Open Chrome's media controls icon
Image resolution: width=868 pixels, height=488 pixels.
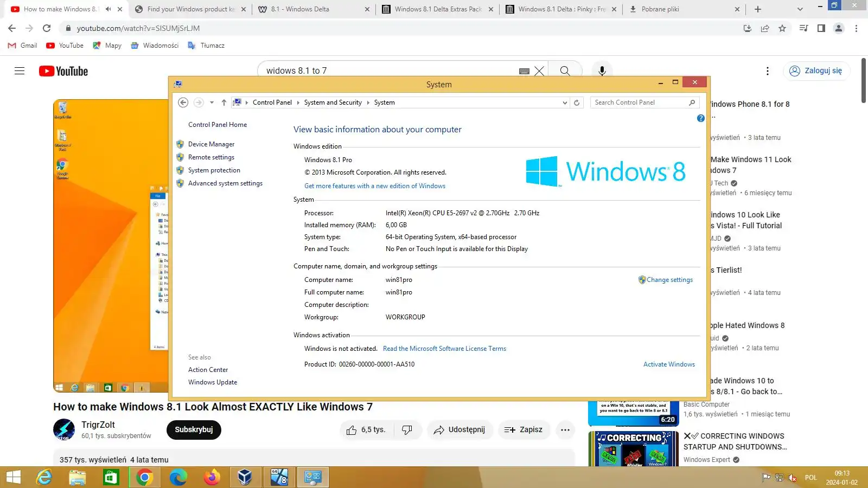(x=804, y=28)
